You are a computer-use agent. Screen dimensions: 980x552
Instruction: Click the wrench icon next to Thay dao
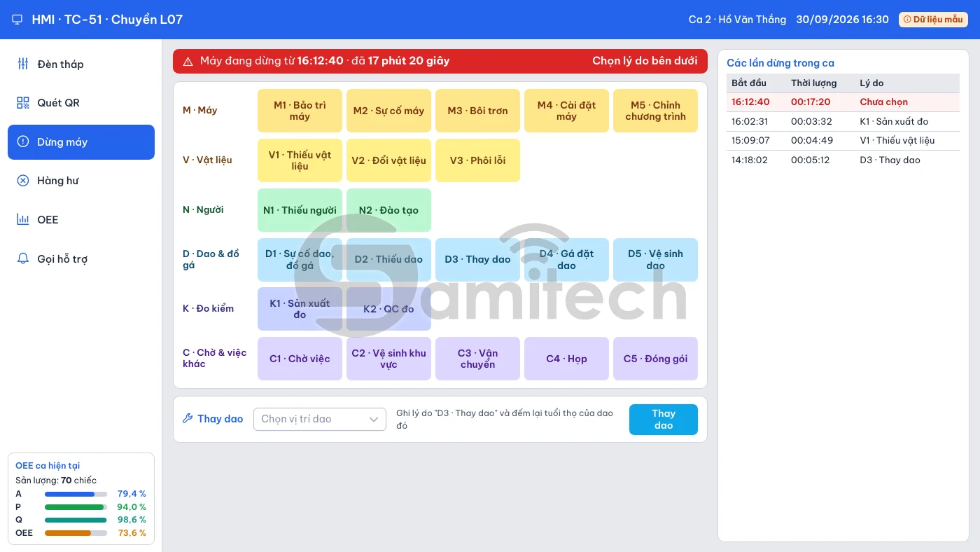188,419
